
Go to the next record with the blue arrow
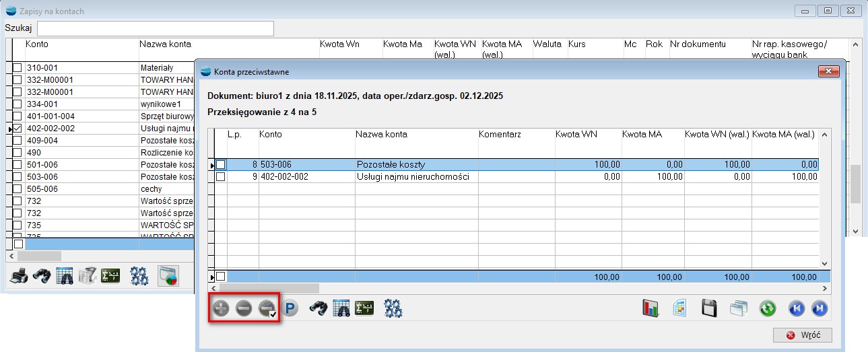pyautogui.click(x=820, y=309)
